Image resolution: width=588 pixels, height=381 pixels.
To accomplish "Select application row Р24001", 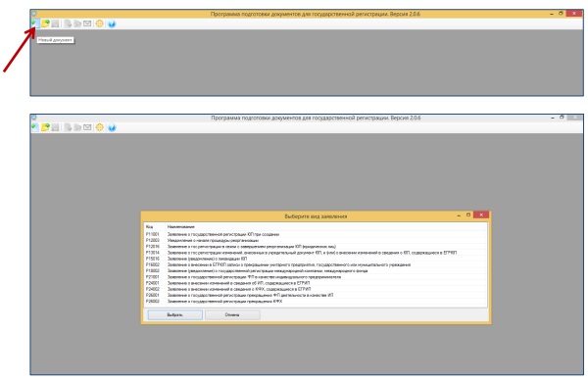I will (316, 283).
